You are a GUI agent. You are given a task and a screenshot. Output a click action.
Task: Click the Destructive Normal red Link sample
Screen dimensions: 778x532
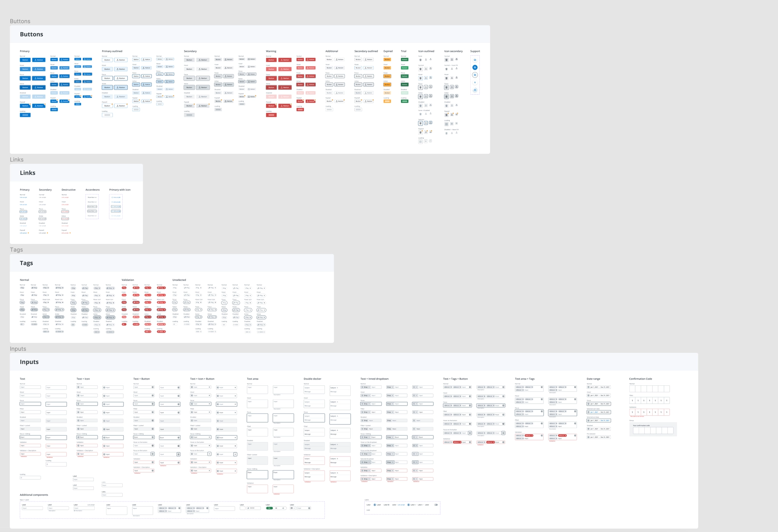[65, 197]
